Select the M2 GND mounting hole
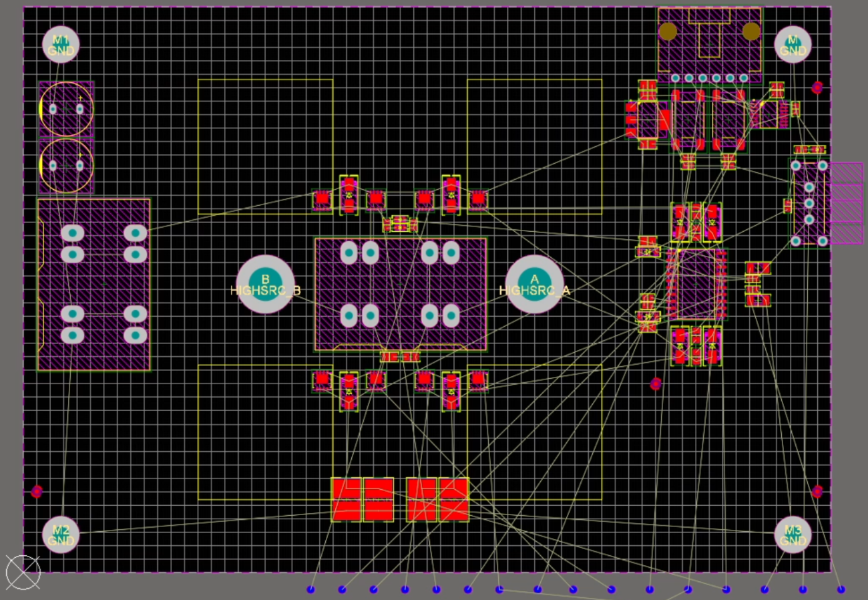 coord(60,534)
